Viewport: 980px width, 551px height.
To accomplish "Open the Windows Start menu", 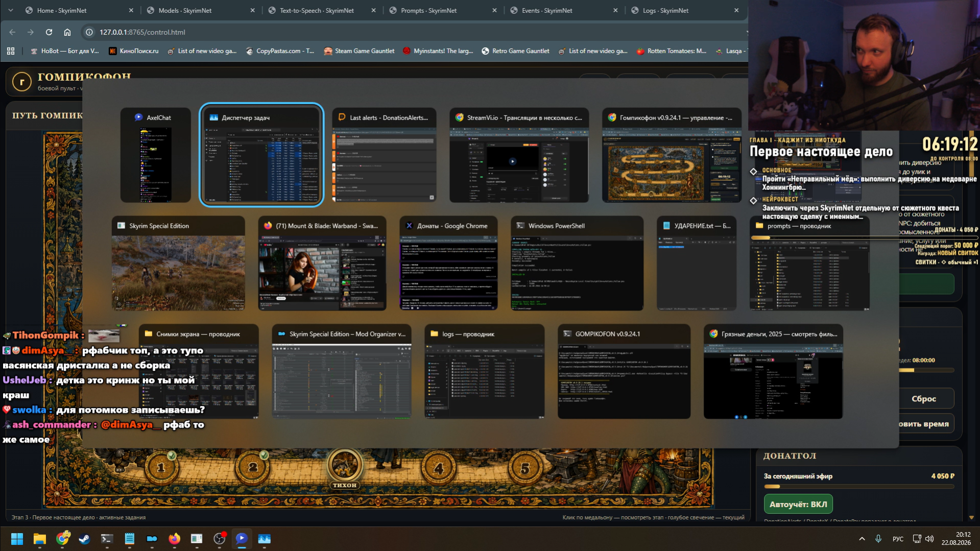I will (17, 539).
